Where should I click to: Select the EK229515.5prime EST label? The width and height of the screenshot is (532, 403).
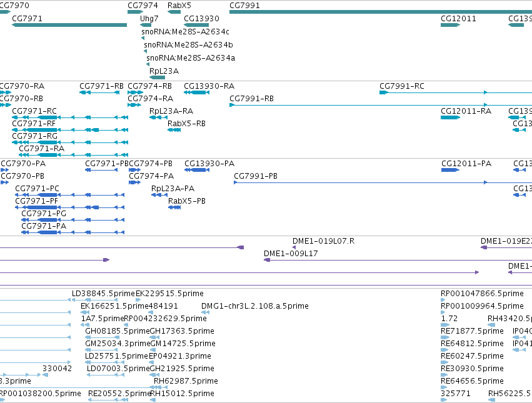(169, 294)
